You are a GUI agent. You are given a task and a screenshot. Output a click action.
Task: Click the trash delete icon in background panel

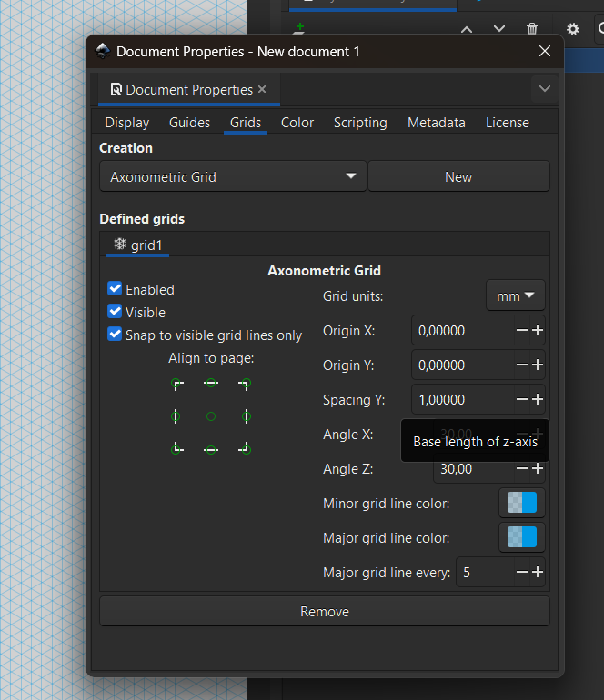click(531, 29)
